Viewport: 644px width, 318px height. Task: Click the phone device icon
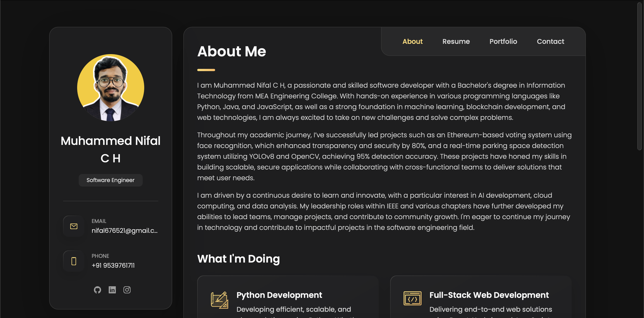74,261
